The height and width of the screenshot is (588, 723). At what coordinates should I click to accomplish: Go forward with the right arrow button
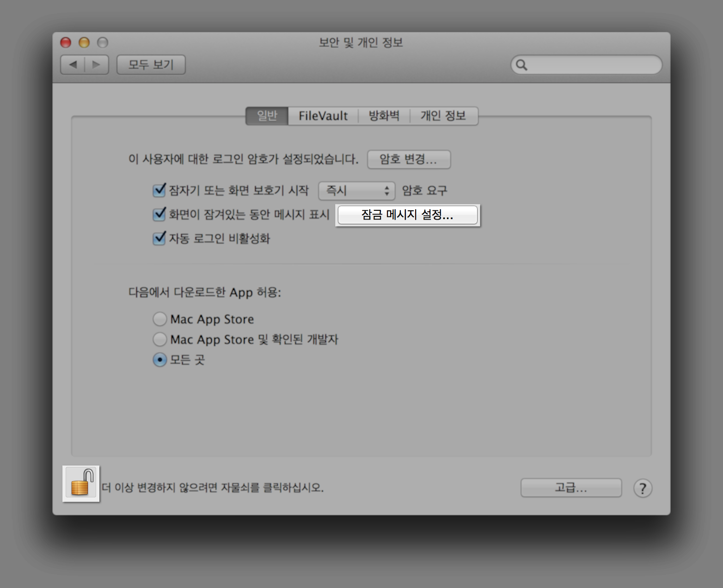(x=97, y=65)
